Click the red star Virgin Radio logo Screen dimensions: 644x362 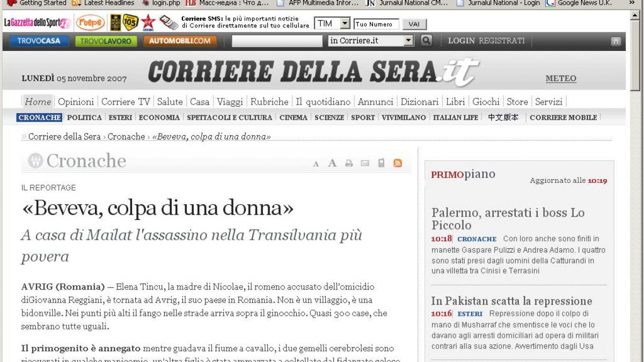[x=148, y=23]
